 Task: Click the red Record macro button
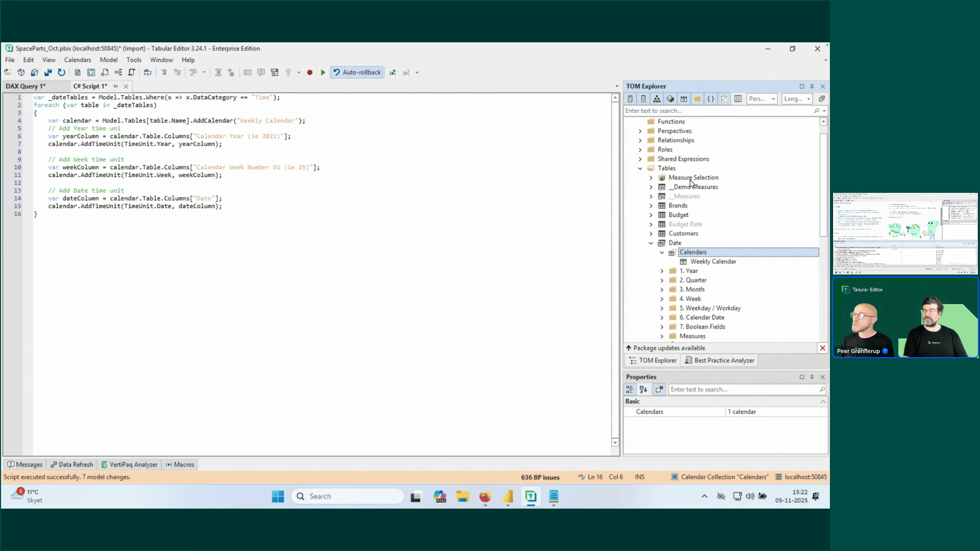click(310, 72)
